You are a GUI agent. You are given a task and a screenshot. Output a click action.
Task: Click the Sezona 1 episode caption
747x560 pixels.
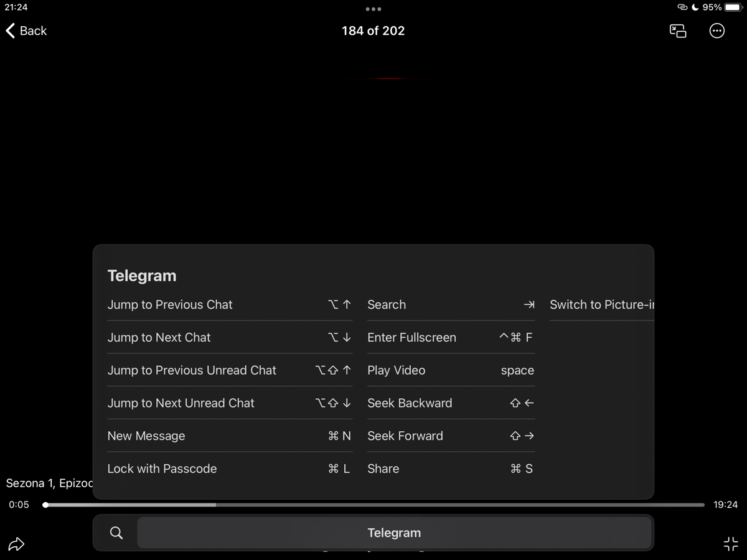pyautogui.click(x=49, y=483)
